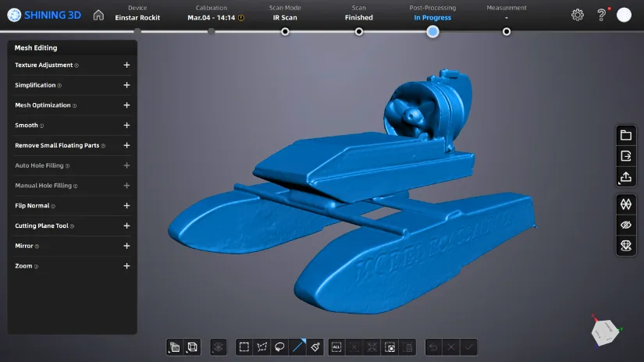Expand Remove Small Floating Parts
Viewport: 644px width, 362px height.
click(126, 145)
